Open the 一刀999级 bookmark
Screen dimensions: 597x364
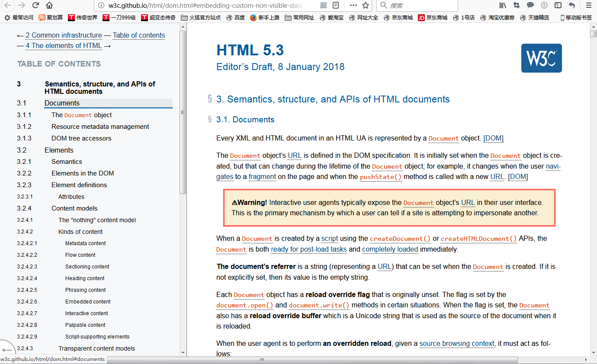coord(119,18)
